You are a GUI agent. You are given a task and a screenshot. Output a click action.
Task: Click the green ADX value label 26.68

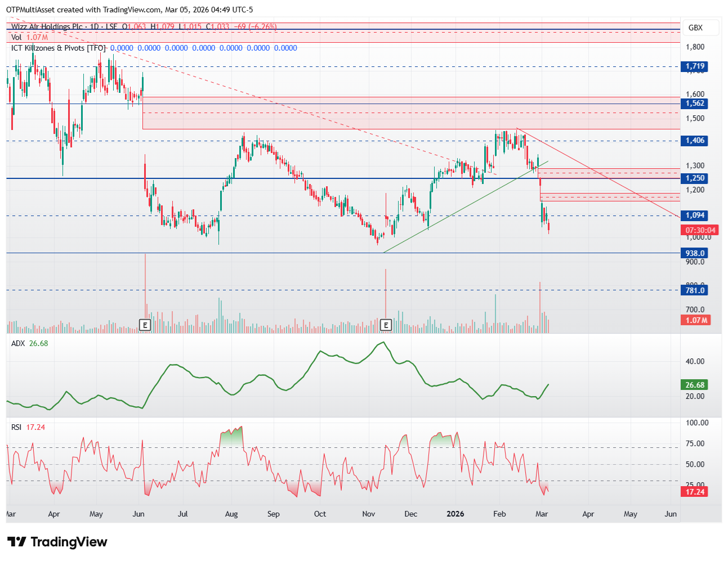point(695,385)
